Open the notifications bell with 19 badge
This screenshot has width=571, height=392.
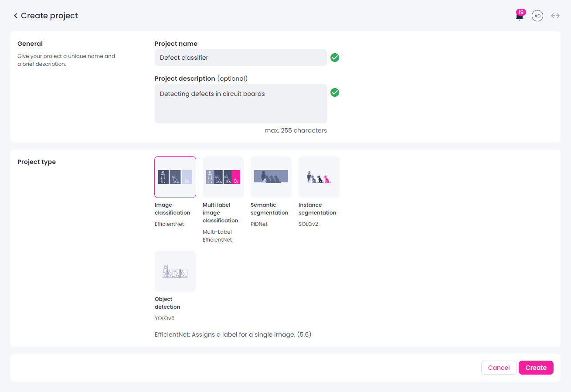pyautogui.click(x=520, y=16)
